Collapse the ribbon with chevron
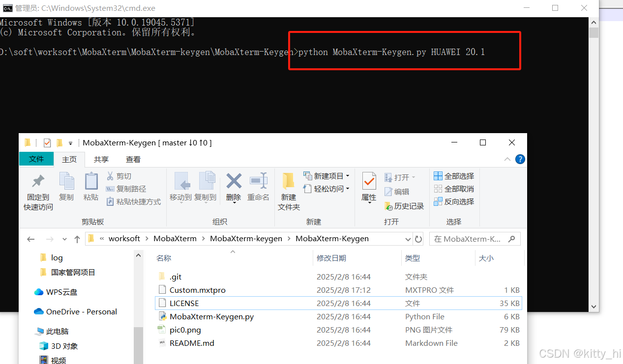This screenshot has width=623, height=364. point(507,159)
